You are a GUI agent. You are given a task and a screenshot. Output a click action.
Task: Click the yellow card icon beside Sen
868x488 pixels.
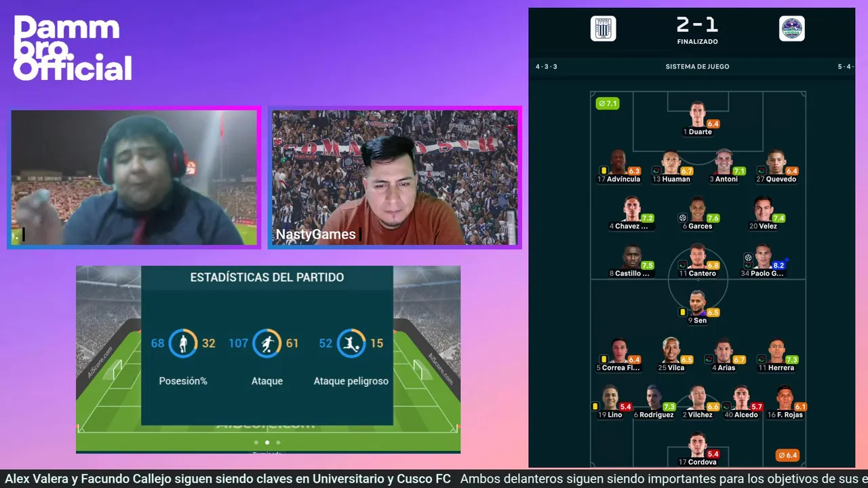tap(682, 312)
